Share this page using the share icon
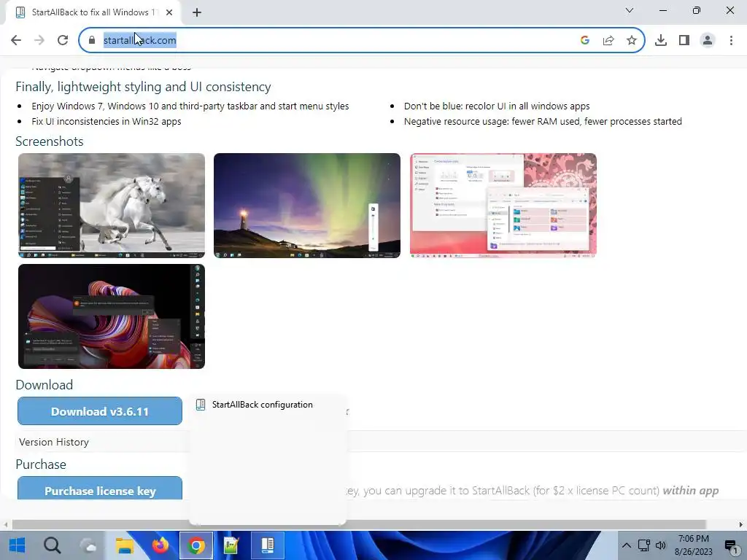This screenshot has width=747, height=560. 608,40
